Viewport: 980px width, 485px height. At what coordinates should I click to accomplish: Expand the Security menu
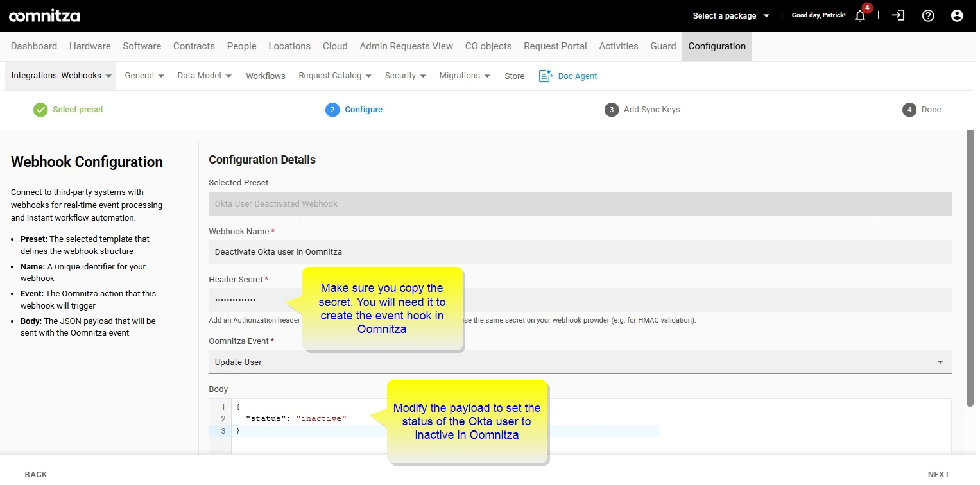[406, 76]
